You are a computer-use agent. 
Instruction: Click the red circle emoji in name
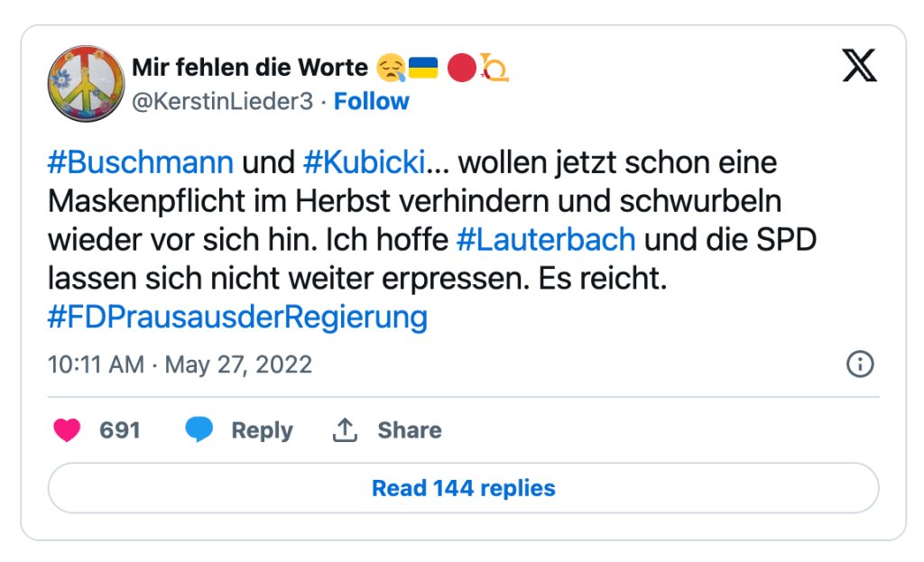click(x=461, y=67)
